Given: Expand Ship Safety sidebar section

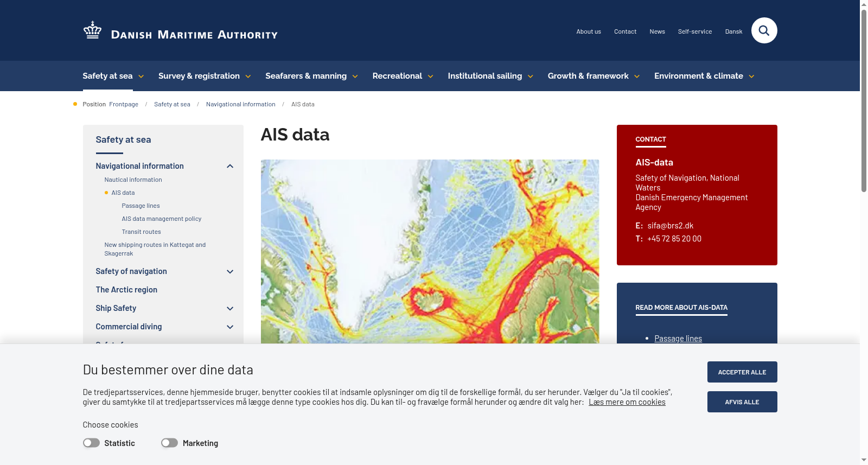Looking at the screenshot, I should point(230,308).
